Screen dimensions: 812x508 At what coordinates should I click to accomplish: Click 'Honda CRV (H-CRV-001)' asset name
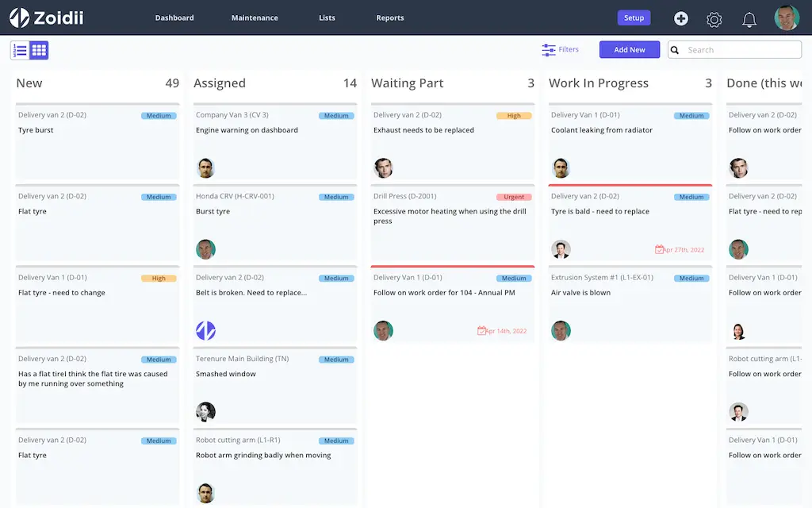(x=235, y=196)
